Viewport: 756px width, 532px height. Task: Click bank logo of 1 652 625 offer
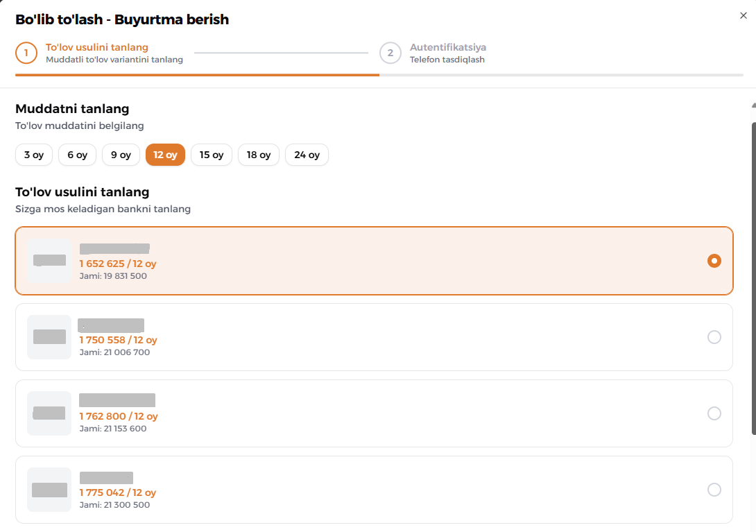pyautogui.click(x=49, y=261)
